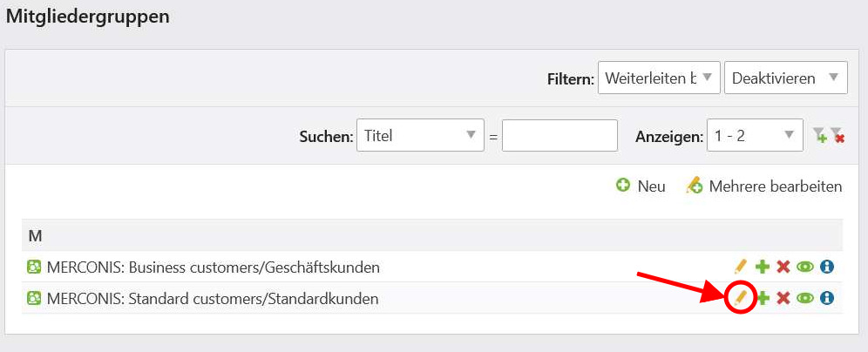Select the MERCONIS Standard customers row
Viewport: 868px width, 352px height.
[432, 299]
